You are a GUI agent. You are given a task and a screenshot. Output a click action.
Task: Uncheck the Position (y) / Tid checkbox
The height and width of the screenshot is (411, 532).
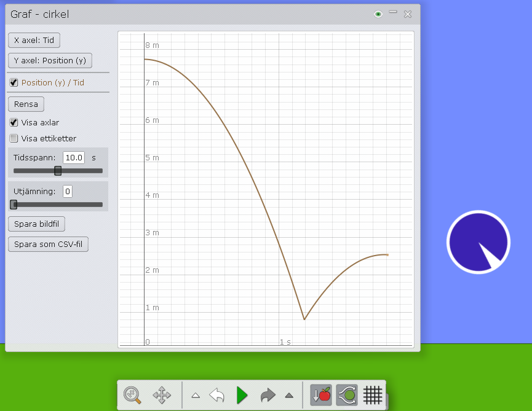click(x=14, y=82)
